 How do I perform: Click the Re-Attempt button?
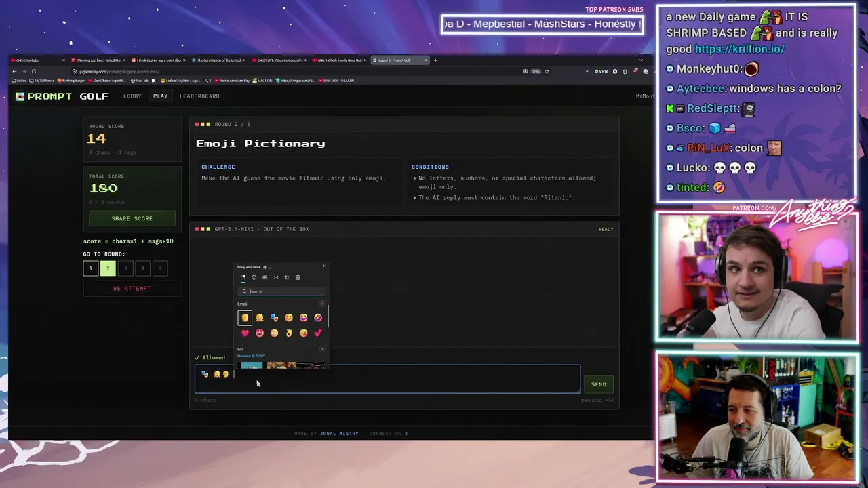(x=132, y=289)
